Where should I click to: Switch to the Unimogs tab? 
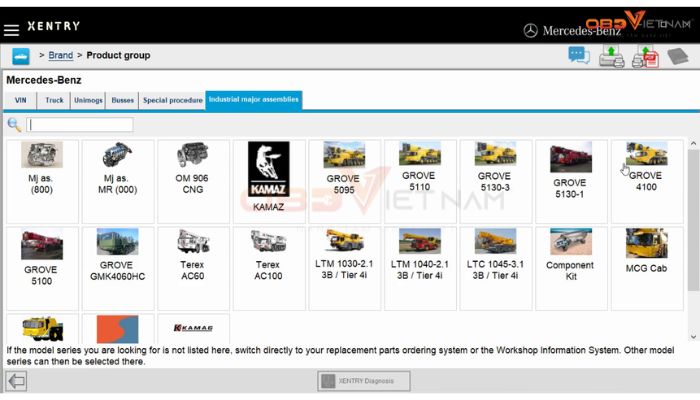point(88,100)
